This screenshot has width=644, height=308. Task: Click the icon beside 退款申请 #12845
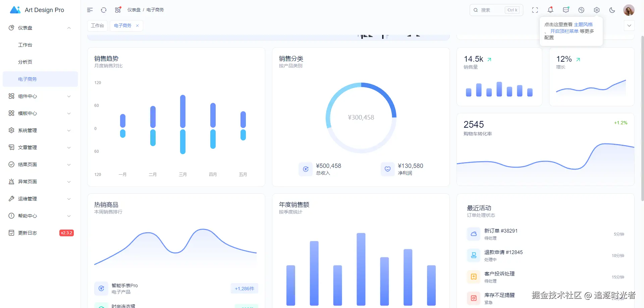click(x=474, y=255)
